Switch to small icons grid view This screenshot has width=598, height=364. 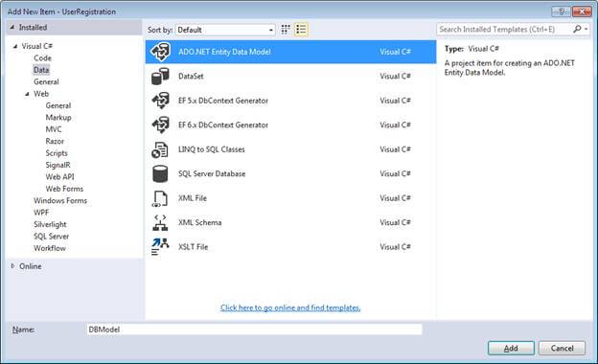pos(286,30)
